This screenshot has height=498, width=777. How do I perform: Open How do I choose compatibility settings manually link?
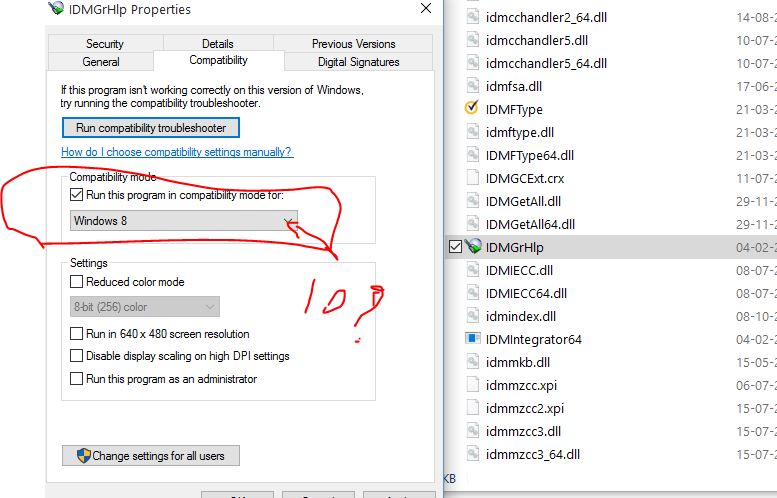pos(177,152)
